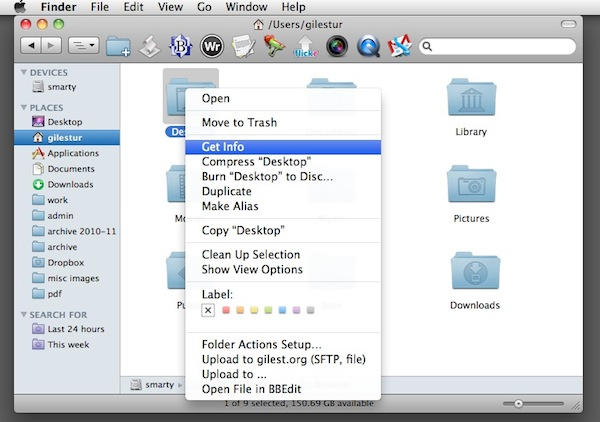Click the Flickr uploader toolbar icon
Image resolution: width=600 pixels, height=422 pixels.
(x=305, y=47)
